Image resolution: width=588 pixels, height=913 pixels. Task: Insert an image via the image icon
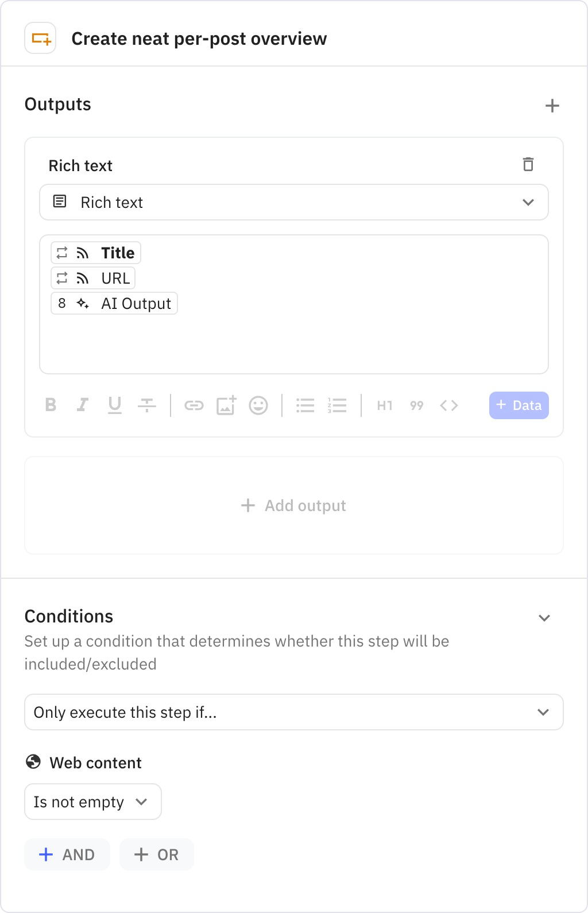(x=227, y=405)
